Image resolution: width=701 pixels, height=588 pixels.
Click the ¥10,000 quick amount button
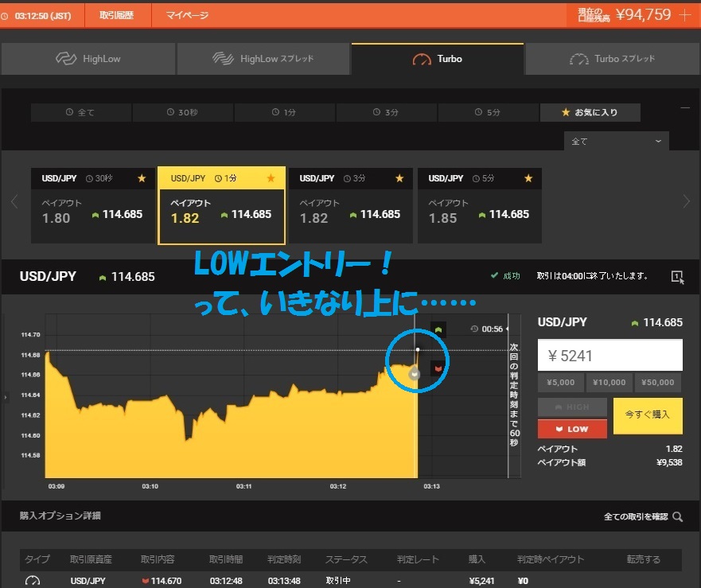(x=610, y=383)
